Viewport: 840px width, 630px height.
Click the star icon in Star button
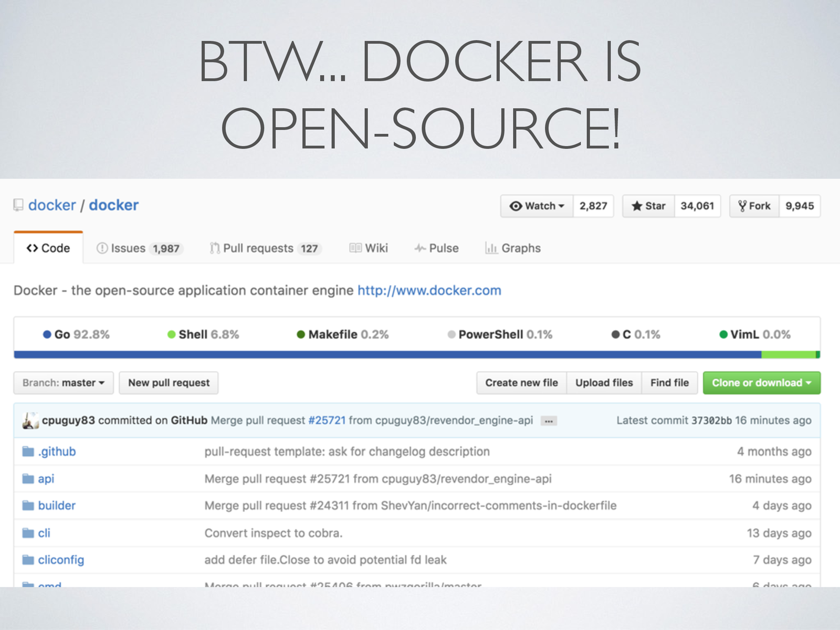(637, 206)
